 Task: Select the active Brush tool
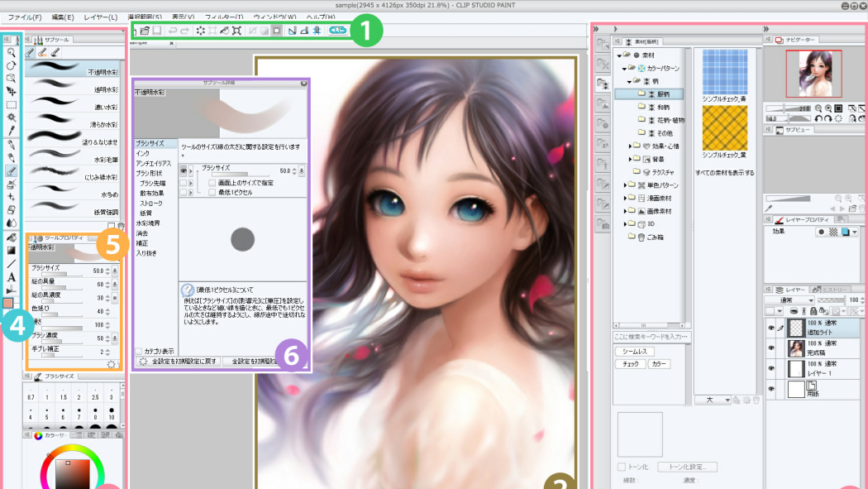click(11, 171)
